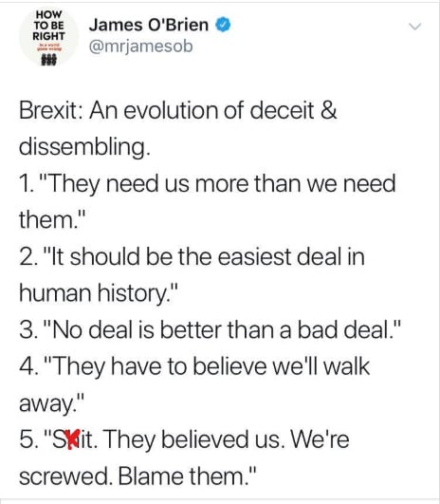The width and height of the screenshot is (440, 504).
Task: Visit the @mrjamesob handle
Action: tap(140, 47)
